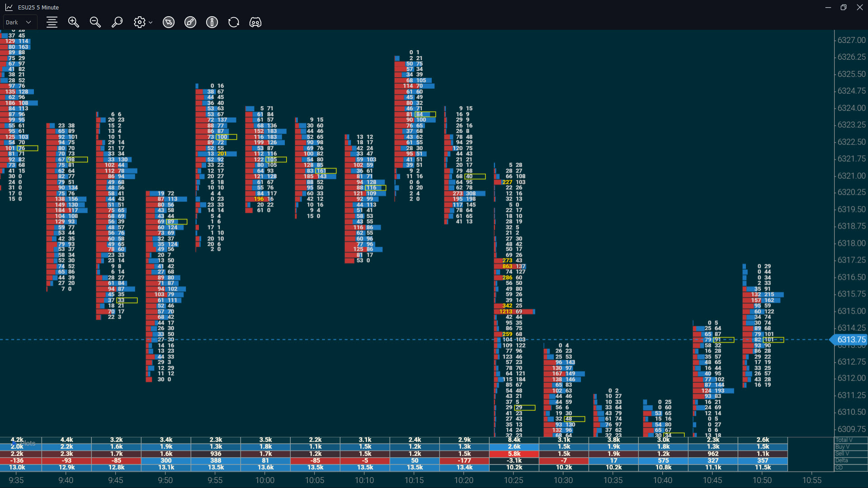Click the Sell V row label
The width and height of the screenshot is (868, 488).
pos(842,453)
